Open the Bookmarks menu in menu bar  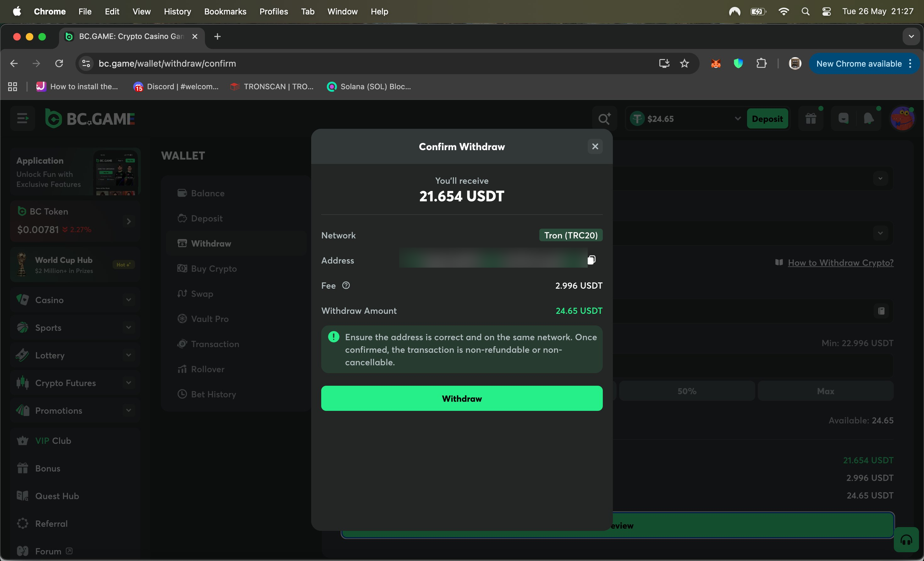(x=225, y=12)
